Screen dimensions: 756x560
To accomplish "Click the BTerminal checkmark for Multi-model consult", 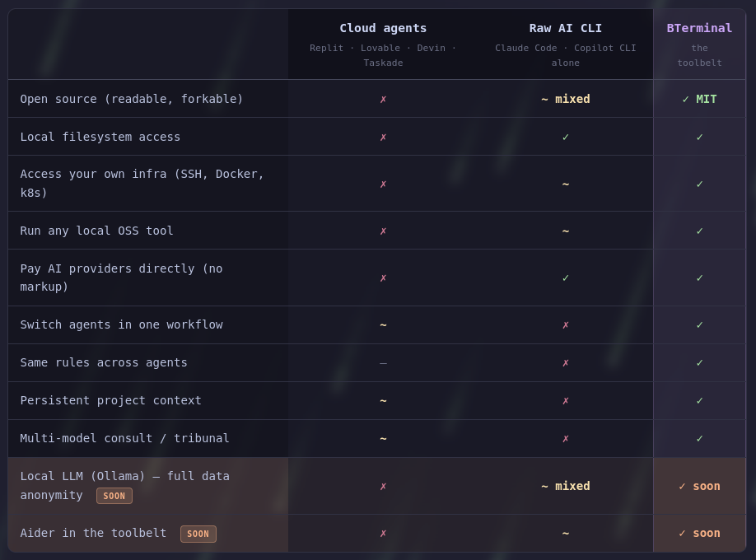I will tap(699, 439).
